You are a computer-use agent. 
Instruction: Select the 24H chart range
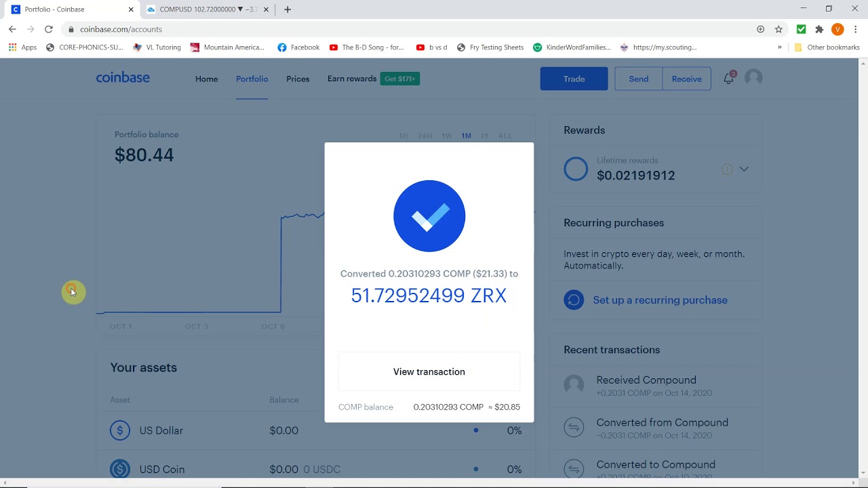pyautogui.click(x=425, y=136)
